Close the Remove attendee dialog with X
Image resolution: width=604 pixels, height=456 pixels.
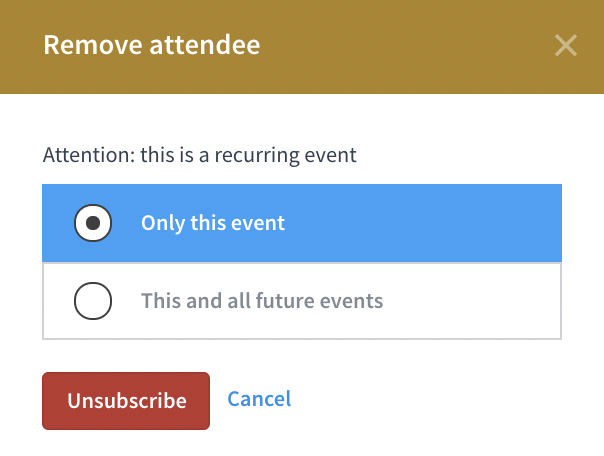tap(566, 46)
